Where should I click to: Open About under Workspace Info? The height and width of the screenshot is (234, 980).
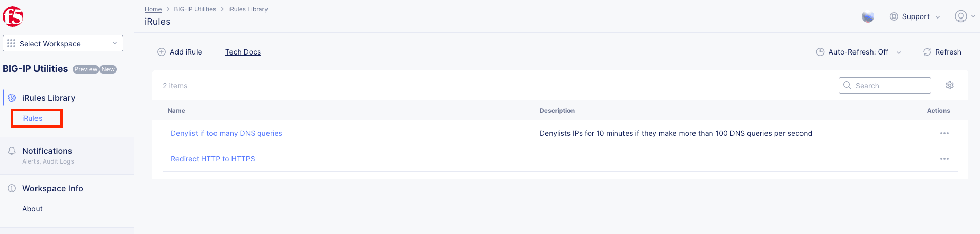(x=32, y=209)
